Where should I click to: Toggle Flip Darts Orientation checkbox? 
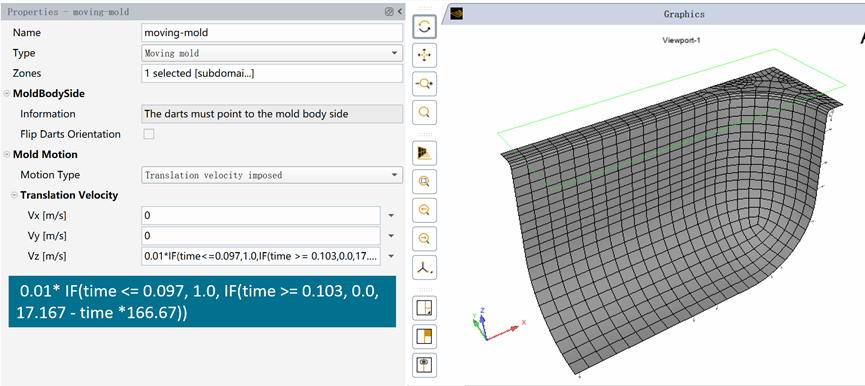click(149, 134)
